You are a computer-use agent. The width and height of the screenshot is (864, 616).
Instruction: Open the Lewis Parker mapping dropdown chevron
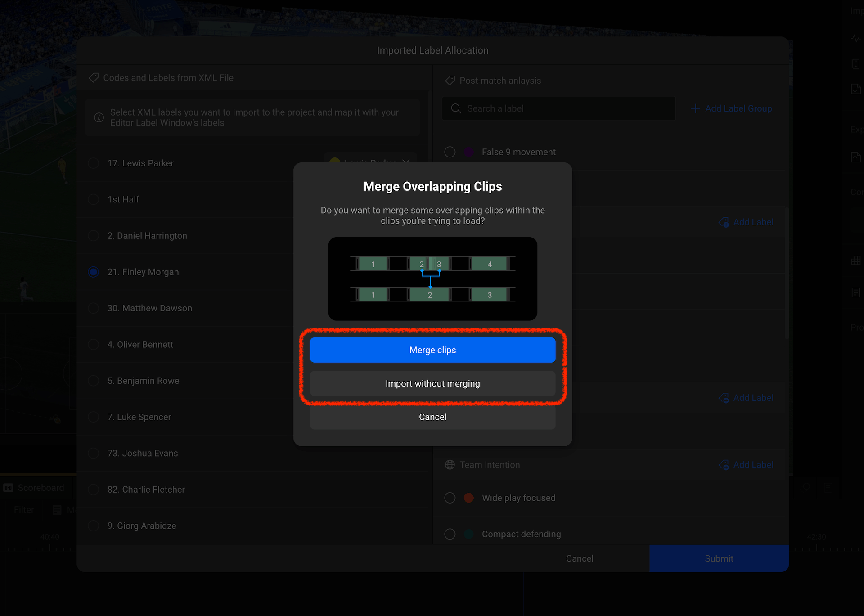coord(406,161)
